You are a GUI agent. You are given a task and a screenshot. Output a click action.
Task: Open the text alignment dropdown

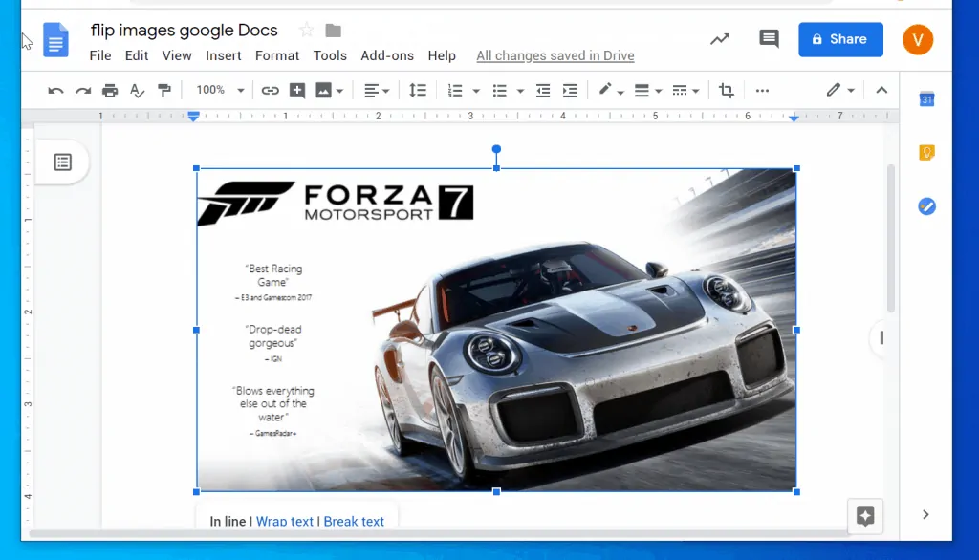coord(377,91)
